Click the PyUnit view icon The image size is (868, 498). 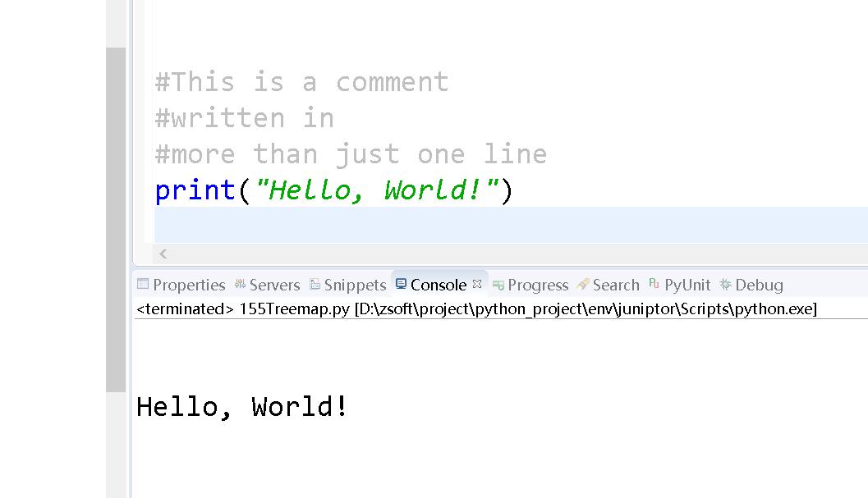[653, 285]
